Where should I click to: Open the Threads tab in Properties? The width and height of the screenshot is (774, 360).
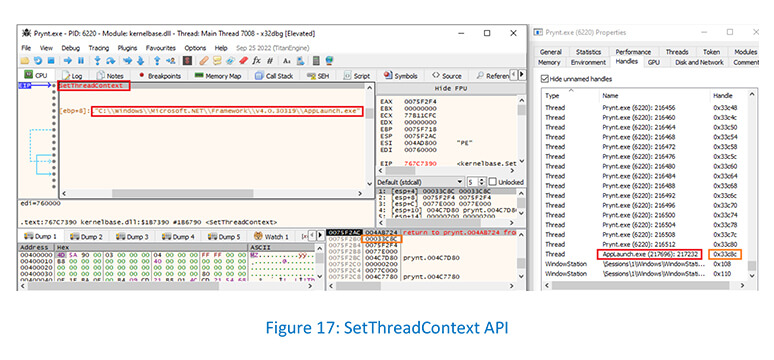pyautogui.click(x=676, y=52)
